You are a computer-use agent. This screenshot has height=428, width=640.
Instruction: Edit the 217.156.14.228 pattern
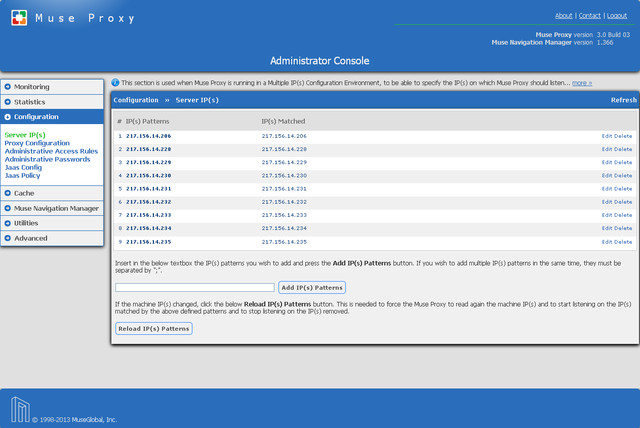click(x=607, y=149)
